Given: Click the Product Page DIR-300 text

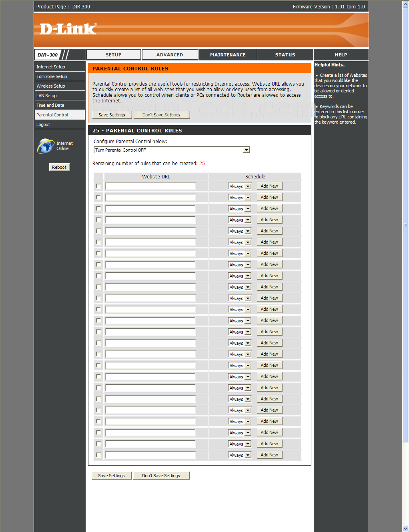Looking at the screenshot, I should pos(63,7).
